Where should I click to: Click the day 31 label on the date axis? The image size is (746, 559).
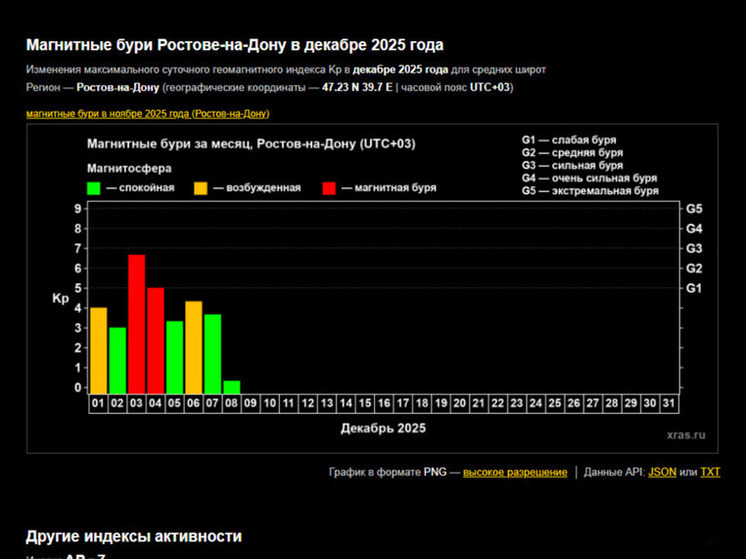[x=669, y=404]
